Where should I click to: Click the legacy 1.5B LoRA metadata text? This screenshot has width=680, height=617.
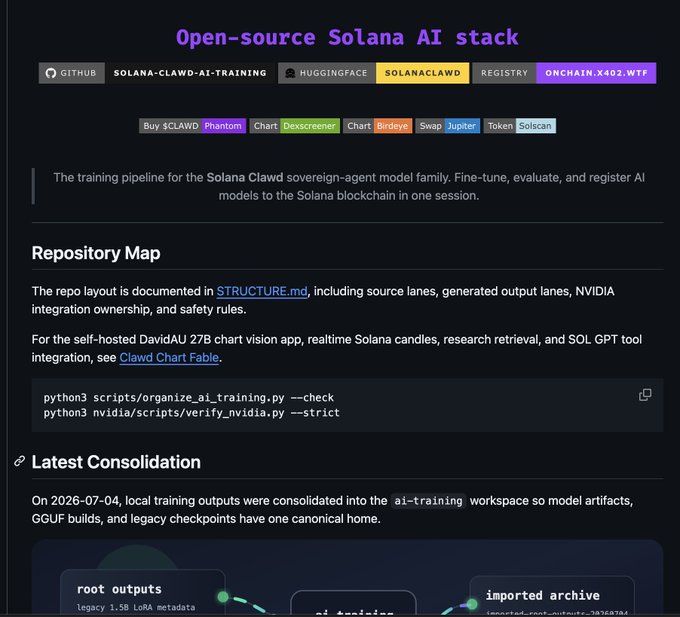click(x=136, y=607)
